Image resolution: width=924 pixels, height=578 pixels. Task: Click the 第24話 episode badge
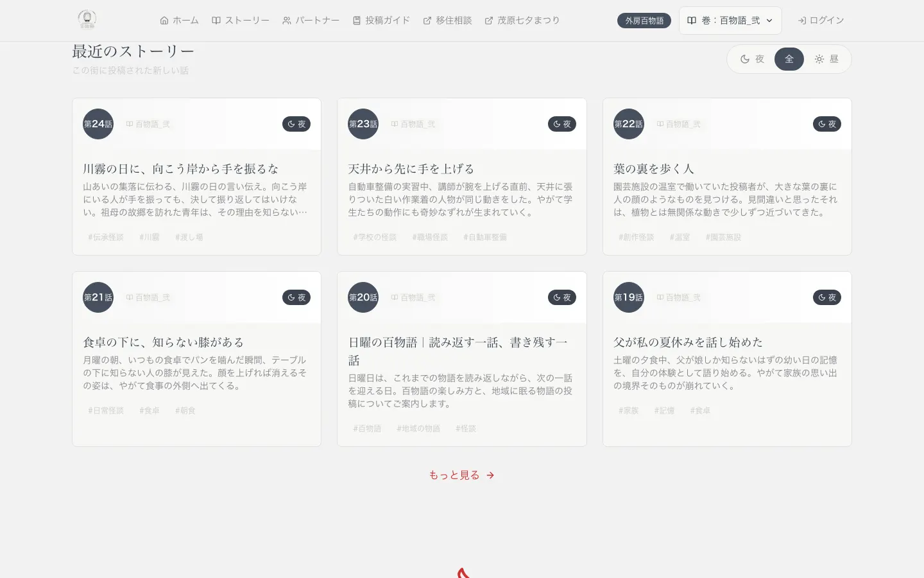coord(98,124)
